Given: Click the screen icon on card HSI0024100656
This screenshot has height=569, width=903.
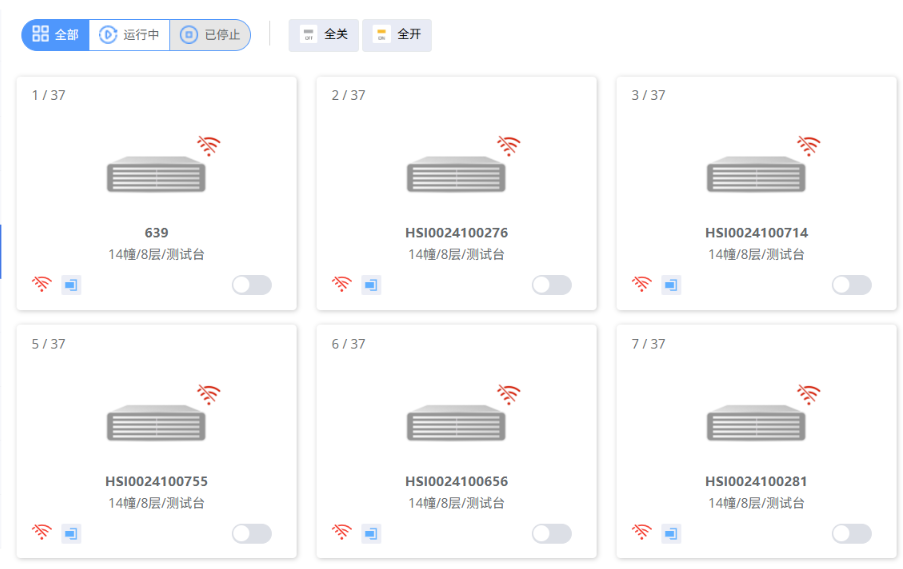Looking at the screenshot, I should point(371,534).
